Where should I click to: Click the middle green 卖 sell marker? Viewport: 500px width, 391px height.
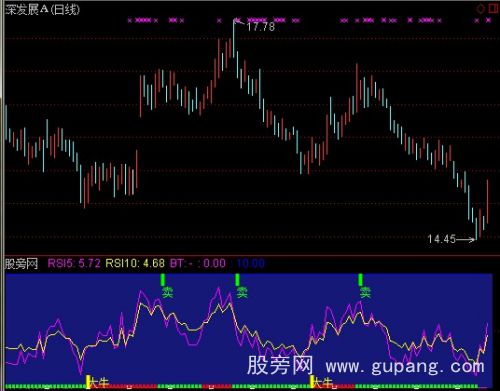click(242, 293)
